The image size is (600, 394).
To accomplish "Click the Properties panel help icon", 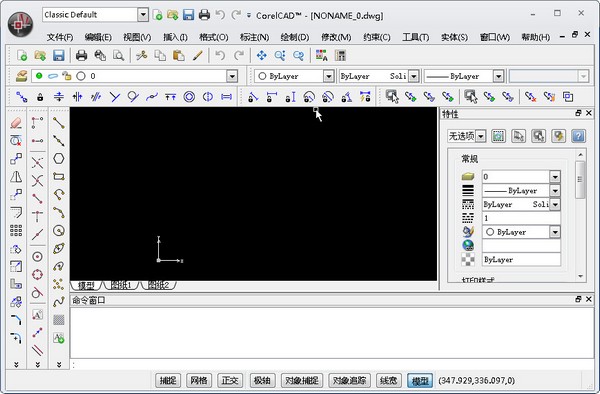I will 578,136.
